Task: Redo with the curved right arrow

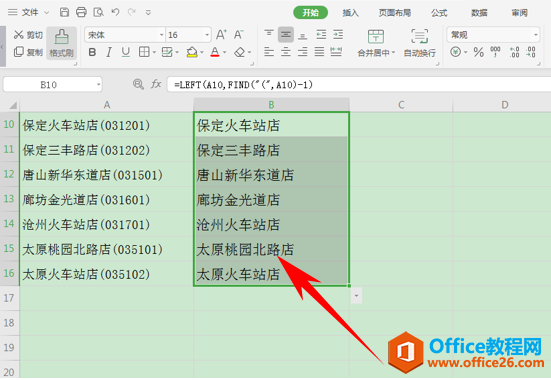Action: coord(132,12)
